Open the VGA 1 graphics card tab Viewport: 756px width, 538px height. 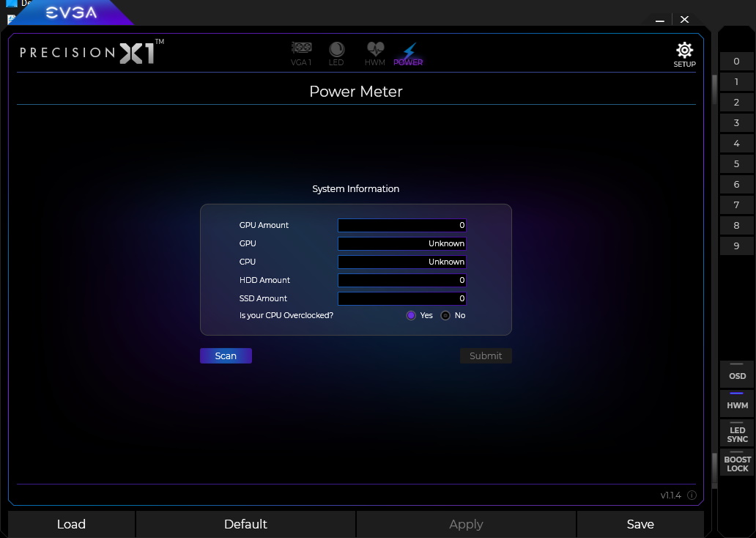click(x=301, y=53)
